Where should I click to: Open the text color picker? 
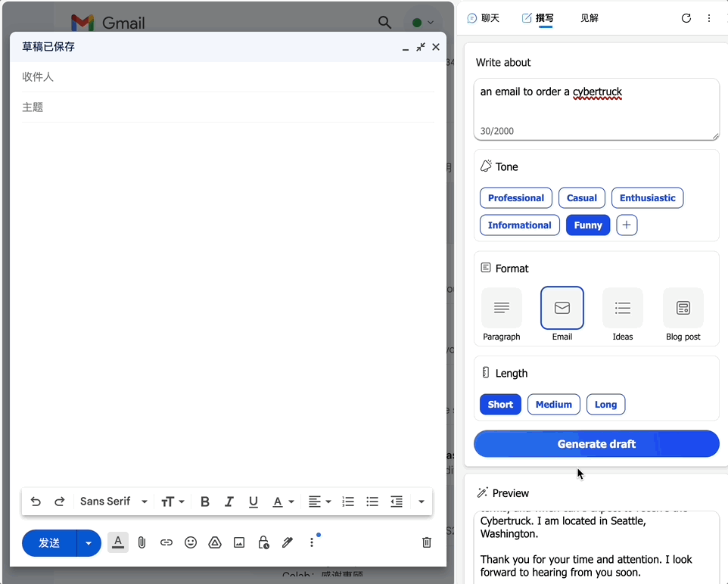(280, 501)
